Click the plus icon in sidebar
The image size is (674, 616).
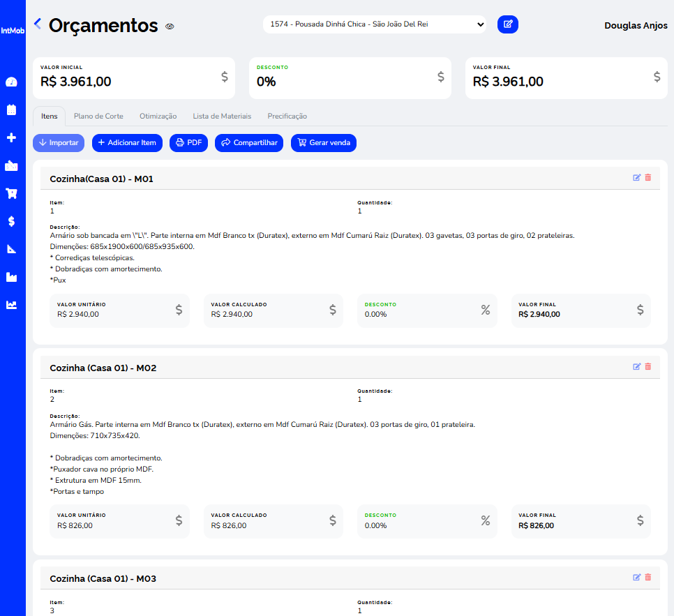coord(11,138)
